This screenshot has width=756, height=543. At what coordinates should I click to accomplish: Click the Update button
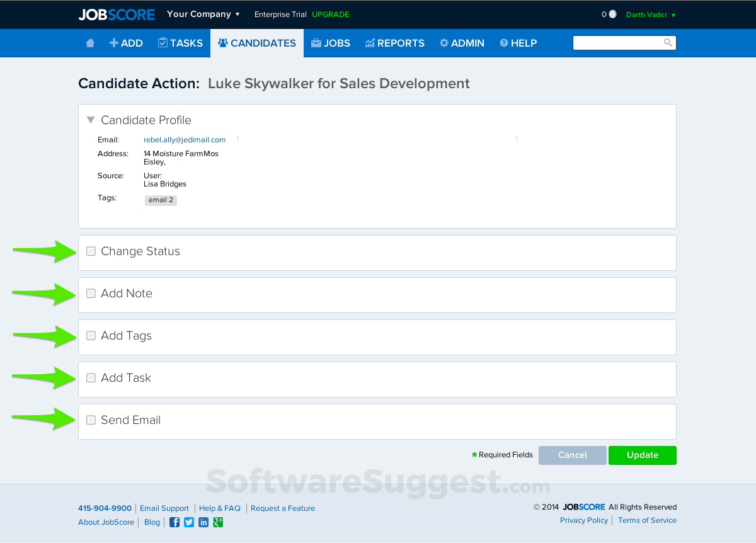(x=642, y=455)
